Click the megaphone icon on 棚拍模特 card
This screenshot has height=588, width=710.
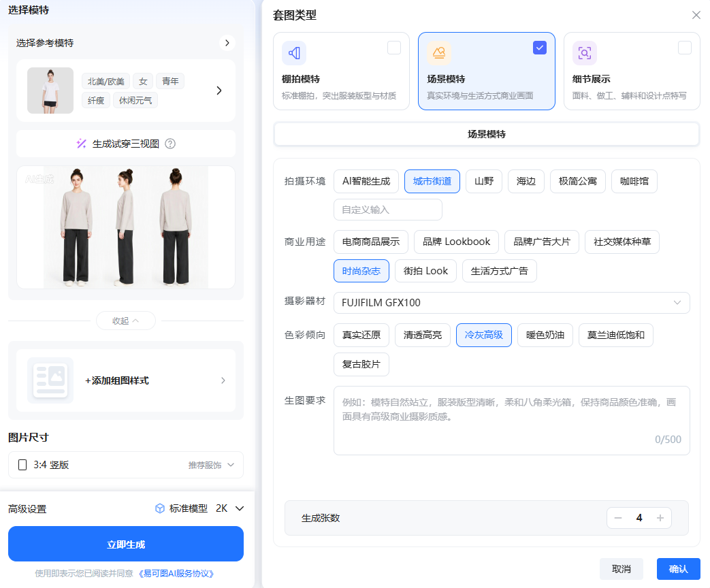[294, 53]
